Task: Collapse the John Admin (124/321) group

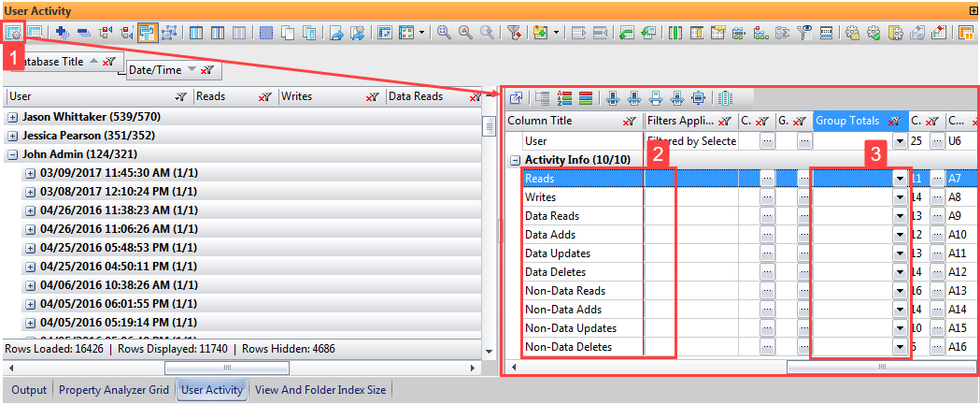Action: pyautogui.click(x=12, y=154)
